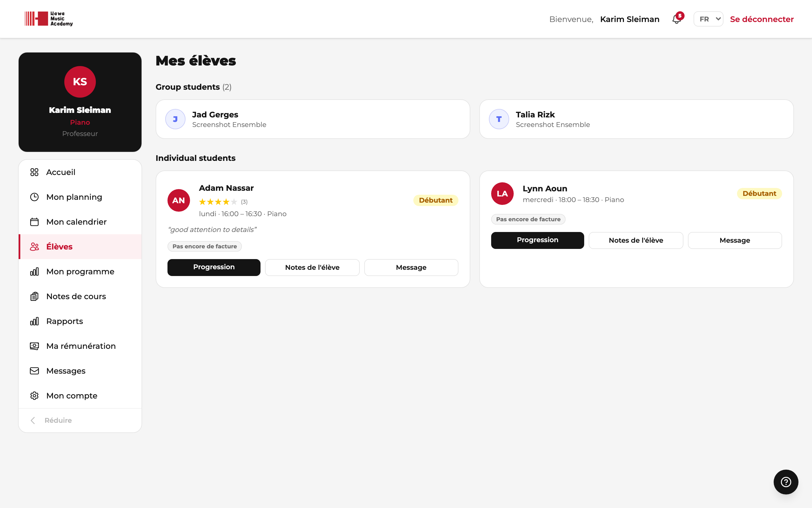
Task: Click Lynn Aoun's LA avatar
Action: (502, 194)
